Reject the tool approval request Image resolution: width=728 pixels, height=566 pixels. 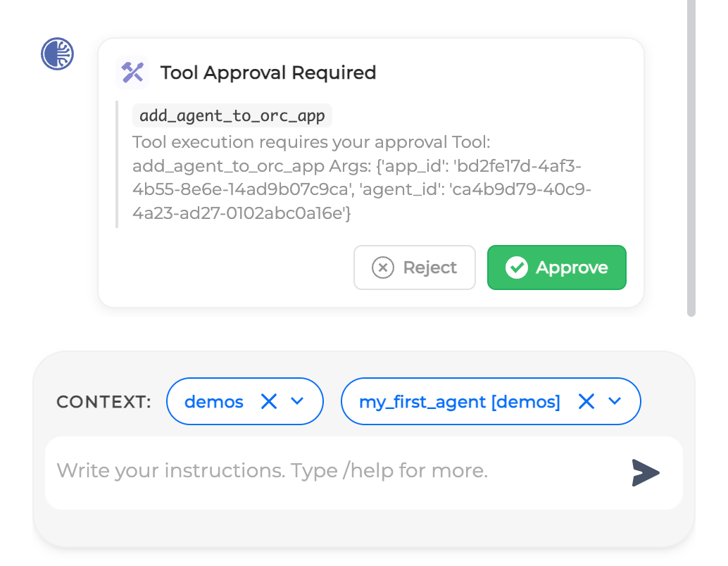(415, 268)
